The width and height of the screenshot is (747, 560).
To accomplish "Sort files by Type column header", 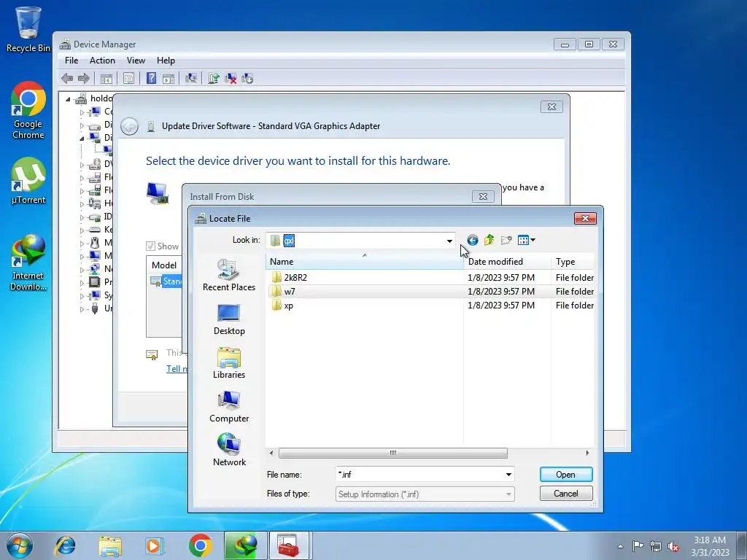I will coord(573,262).
